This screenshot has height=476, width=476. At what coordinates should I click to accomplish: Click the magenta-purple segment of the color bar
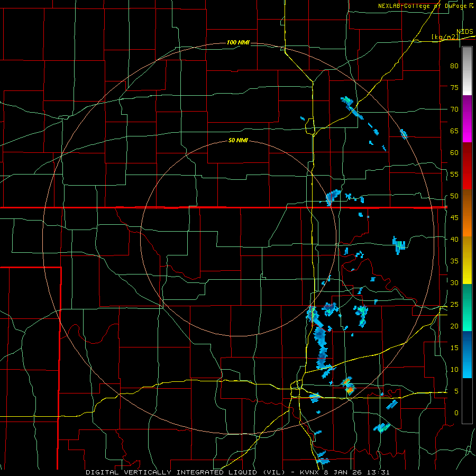tap(467, 118)
